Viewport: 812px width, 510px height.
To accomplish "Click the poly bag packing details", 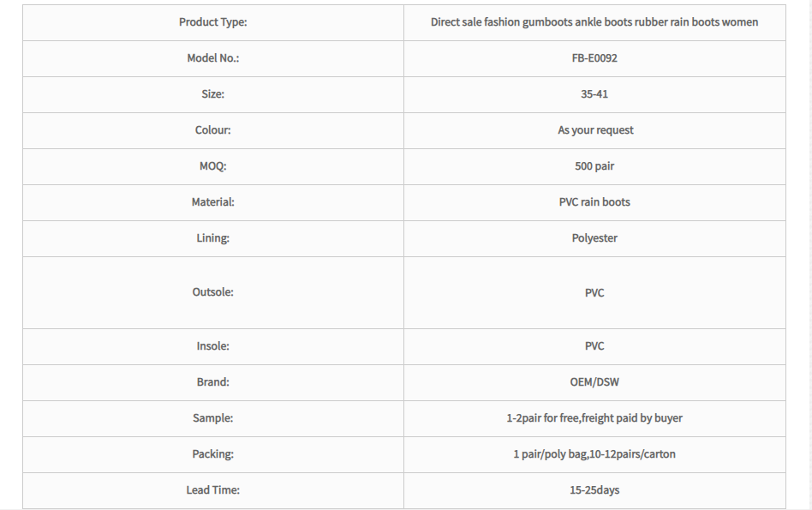I will [x=594, y=454].
